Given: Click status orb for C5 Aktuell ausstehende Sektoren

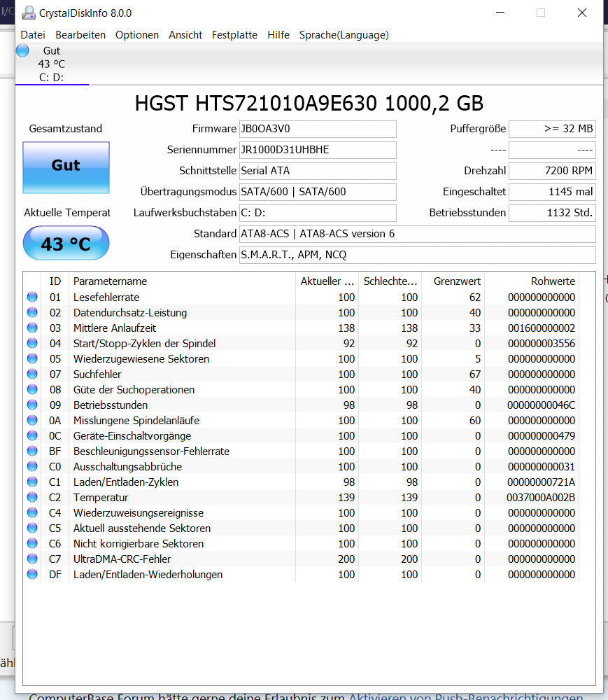Looking at the screenshot, I should click(x=32, y=528).
